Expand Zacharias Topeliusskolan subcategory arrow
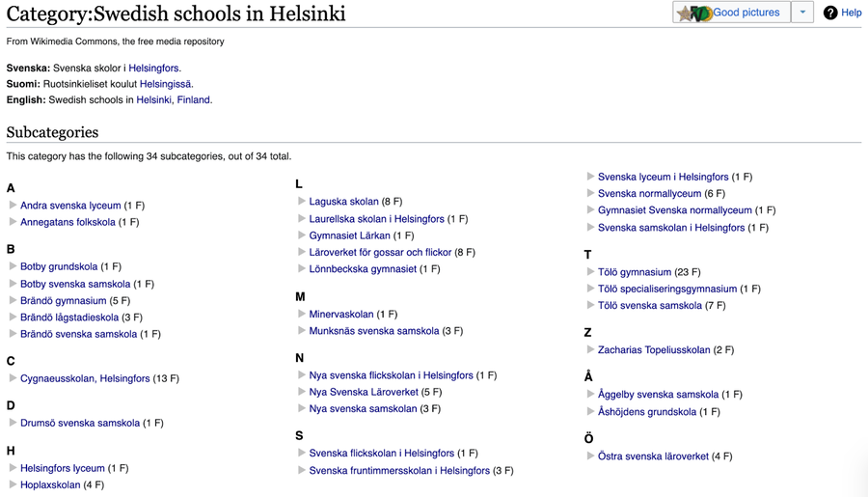Screen dimensions: 868x497 point(590,349)
